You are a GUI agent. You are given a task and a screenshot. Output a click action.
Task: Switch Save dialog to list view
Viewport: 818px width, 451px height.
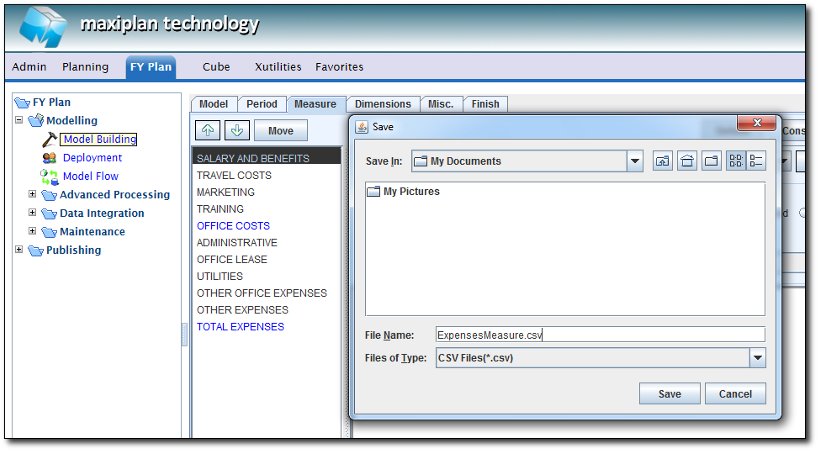[x=735, y=161]
